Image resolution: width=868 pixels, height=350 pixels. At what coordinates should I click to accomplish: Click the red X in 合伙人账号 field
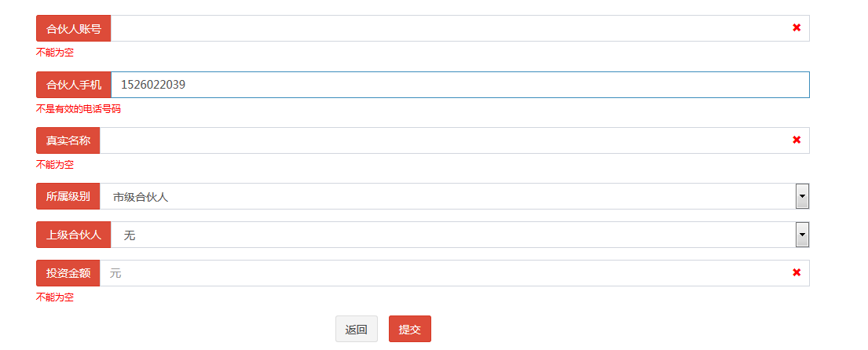797,27
